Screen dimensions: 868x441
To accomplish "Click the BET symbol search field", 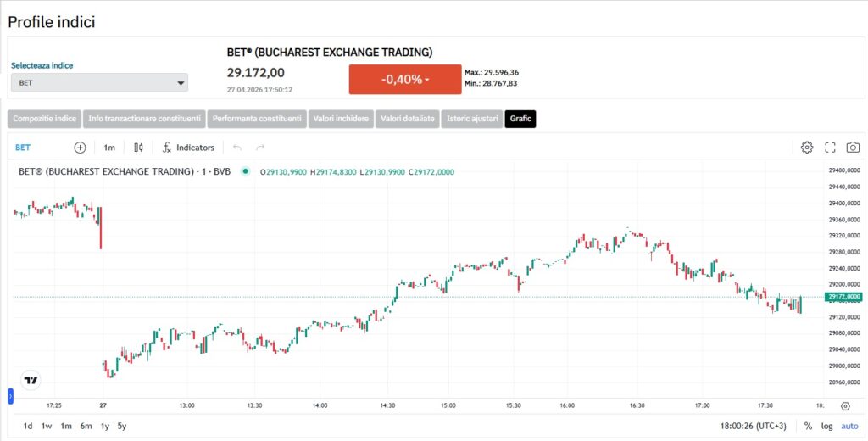I will [x=23, y=148].
